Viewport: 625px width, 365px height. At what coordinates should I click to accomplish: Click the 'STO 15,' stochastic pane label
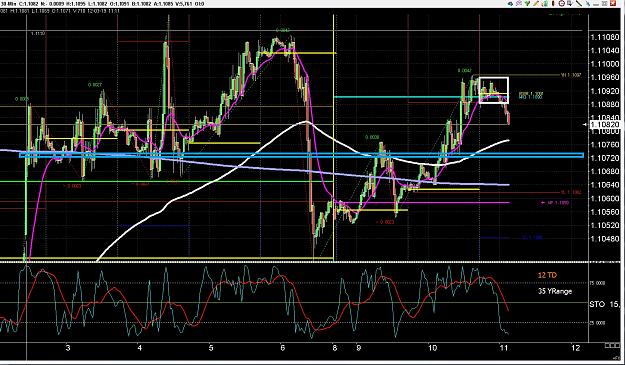pyautogui.click(x=605, y=304)
